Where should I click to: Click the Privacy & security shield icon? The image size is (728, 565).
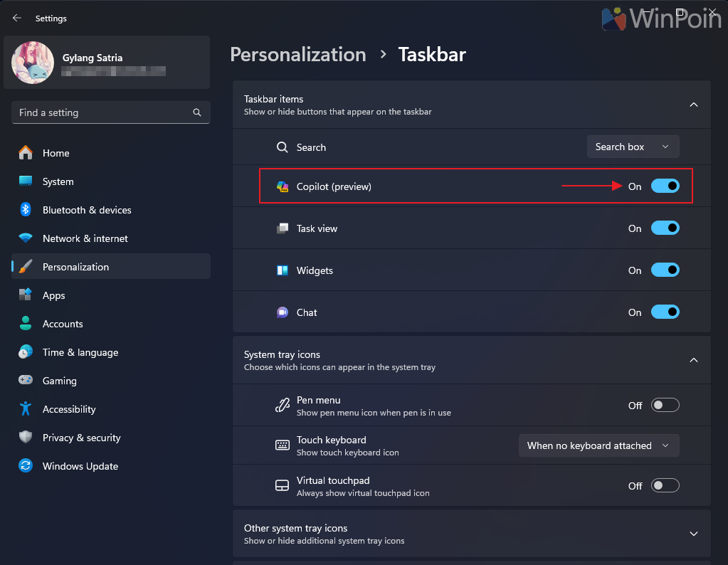pyautogui.click(x=26, y=438)
